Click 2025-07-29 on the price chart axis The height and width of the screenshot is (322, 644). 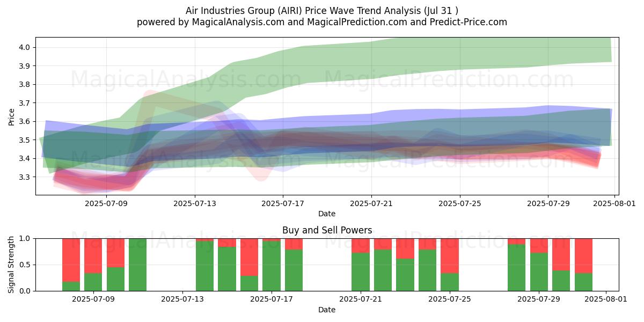[x=548, y=204]
